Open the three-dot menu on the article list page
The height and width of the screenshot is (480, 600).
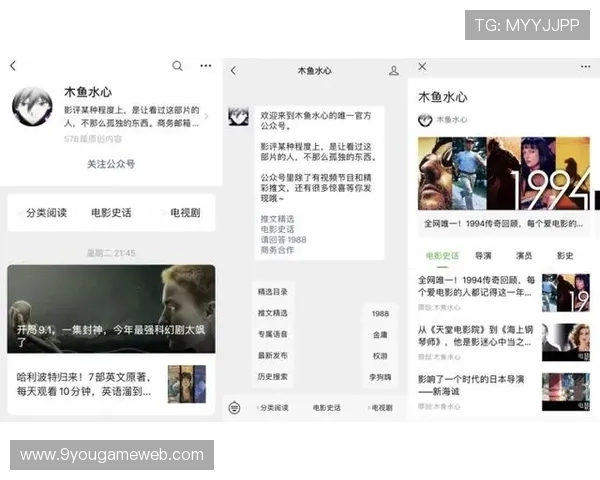tap(585, 67)
